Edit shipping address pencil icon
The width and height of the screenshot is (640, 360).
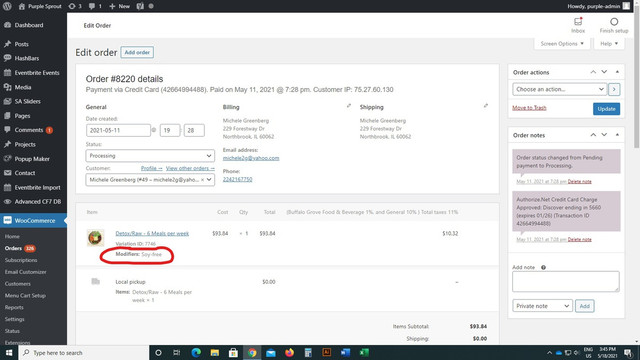[486, 106]
